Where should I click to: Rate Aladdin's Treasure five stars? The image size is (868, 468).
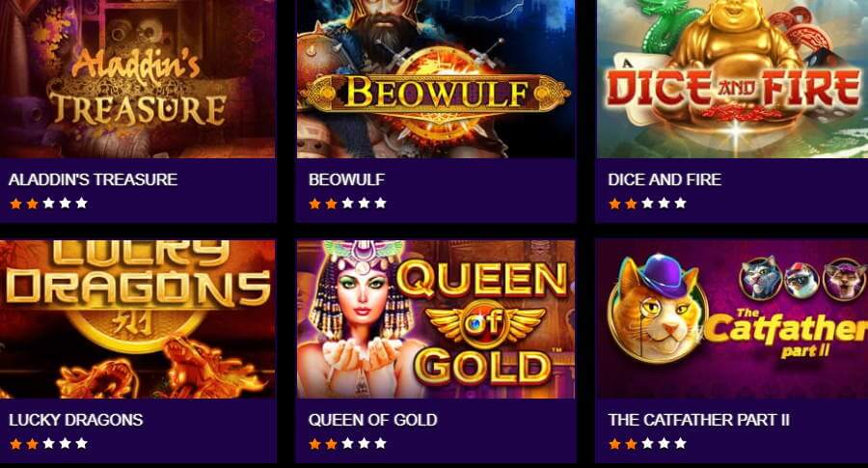(x=81, y=204)
